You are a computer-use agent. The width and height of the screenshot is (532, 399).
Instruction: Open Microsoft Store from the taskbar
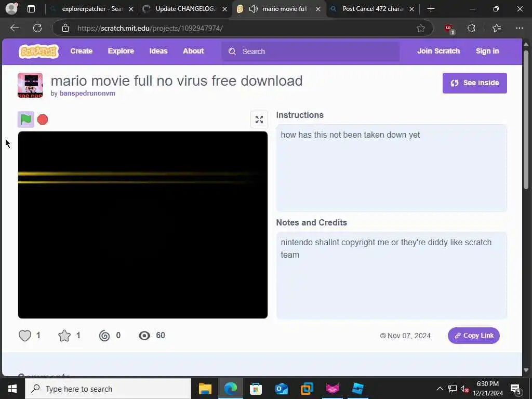pyautogui.click(x=256, y=389)
